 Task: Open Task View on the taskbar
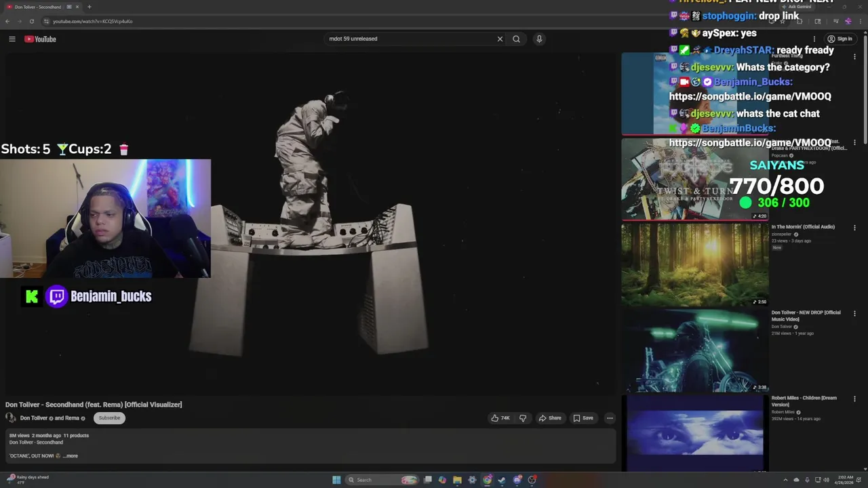pos(428,480)
